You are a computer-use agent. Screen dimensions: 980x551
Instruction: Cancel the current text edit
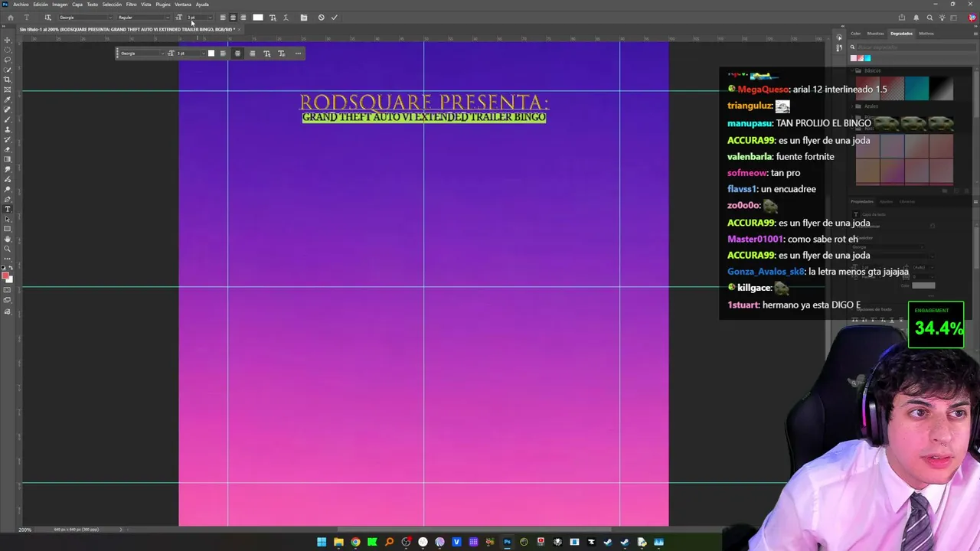(321, 18)
